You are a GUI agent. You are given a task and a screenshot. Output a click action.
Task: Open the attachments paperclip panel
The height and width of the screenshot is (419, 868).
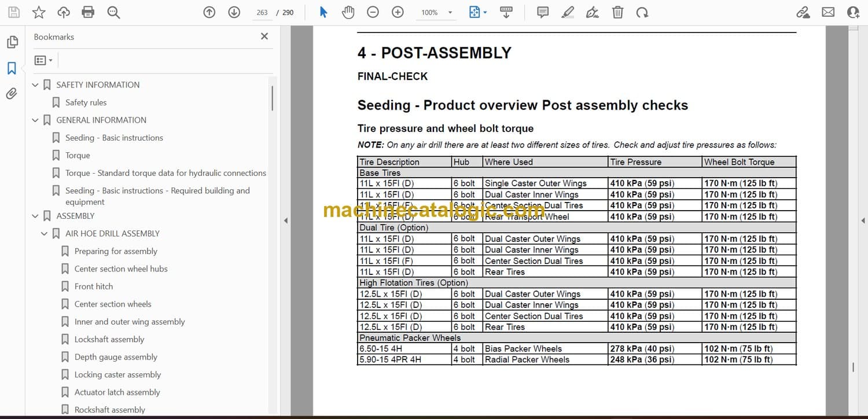[x=12, y=94]
